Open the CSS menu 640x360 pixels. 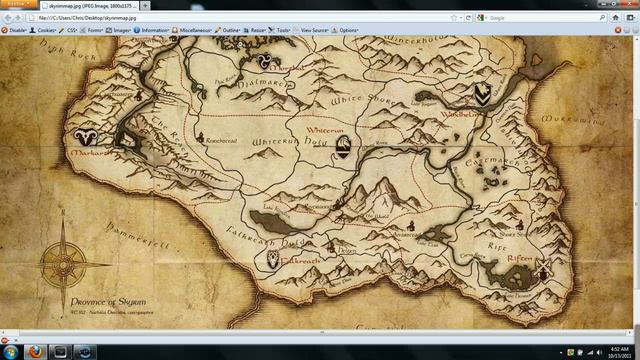click(x=69, y=30)
